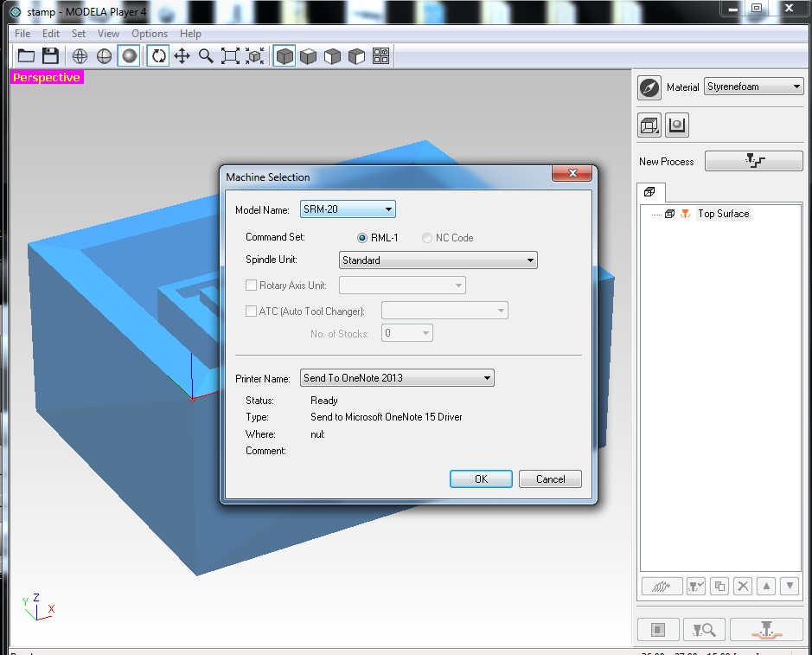Toggle the Rotary Axis Unit checkbox
This screenshot has width=812, height=655.
(251, 285)
